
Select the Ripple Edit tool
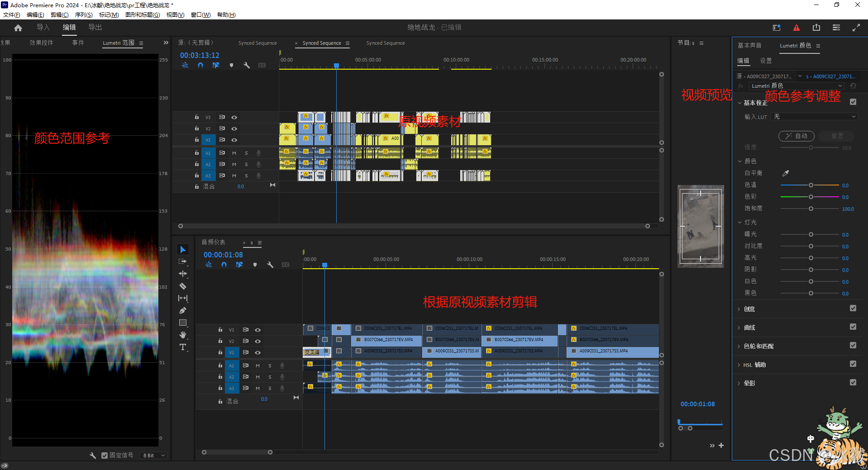click(x=183, y=274)
